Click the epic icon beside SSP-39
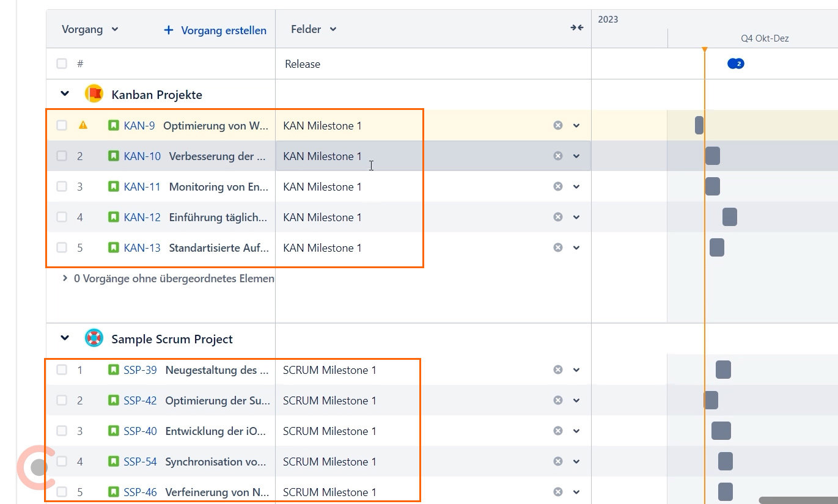Screen dimensions: 838x504 [x=114, y=370]
